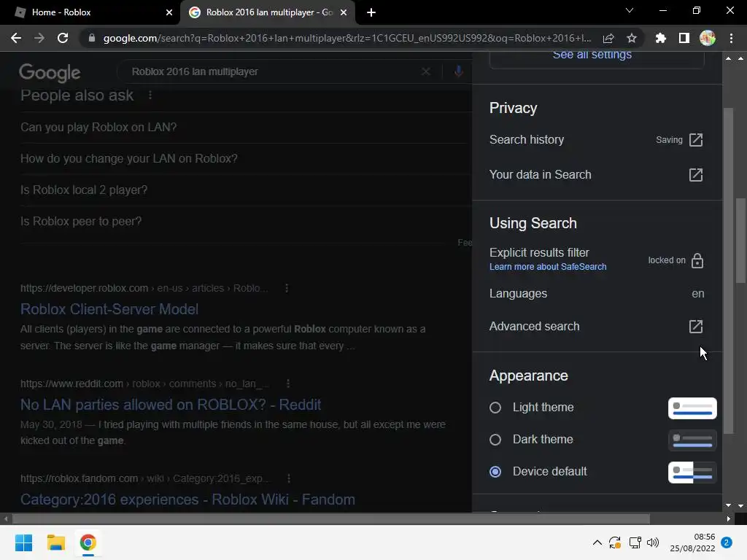Switch to the Home - Roblox tab

tap(90, 12)
